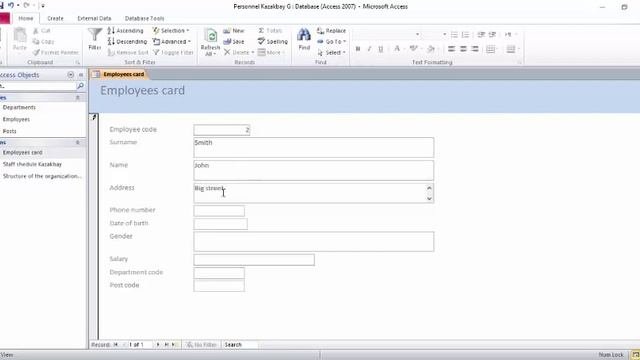The width and height of the screenshot is (640, 360).
Task: Click the Salary input field
Action: click(x=254, y=260)
